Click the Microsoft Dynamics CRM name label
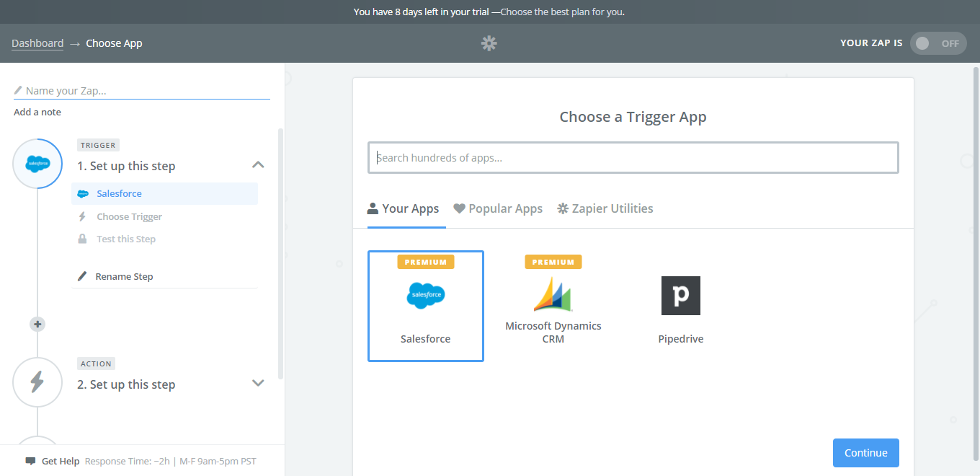 (x=553, y=332)
